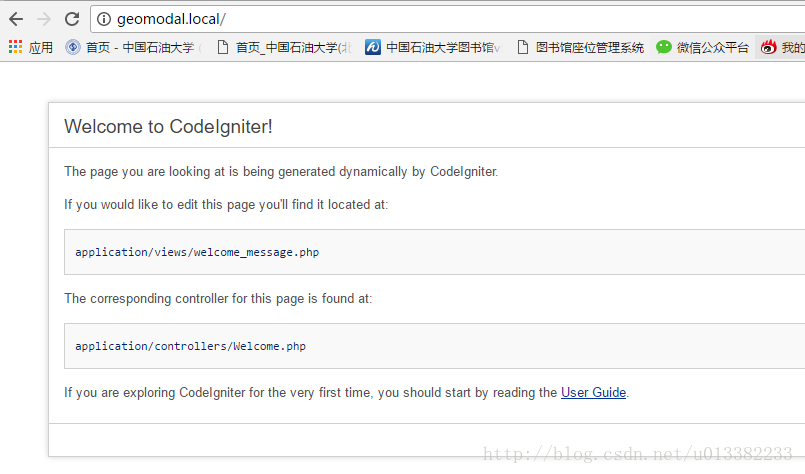Click text 'If you are exploring CodeIgniter'

347,392
